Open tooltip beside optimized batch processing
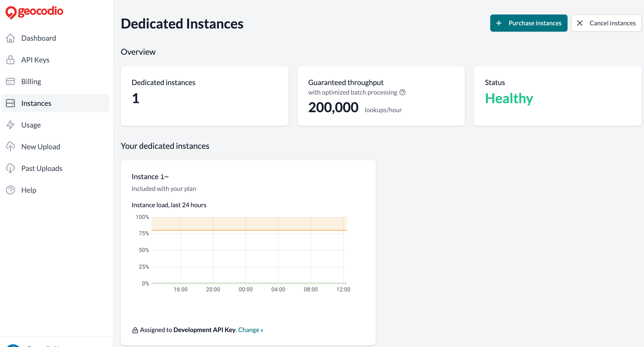644x347 pixels. (402, 92)
